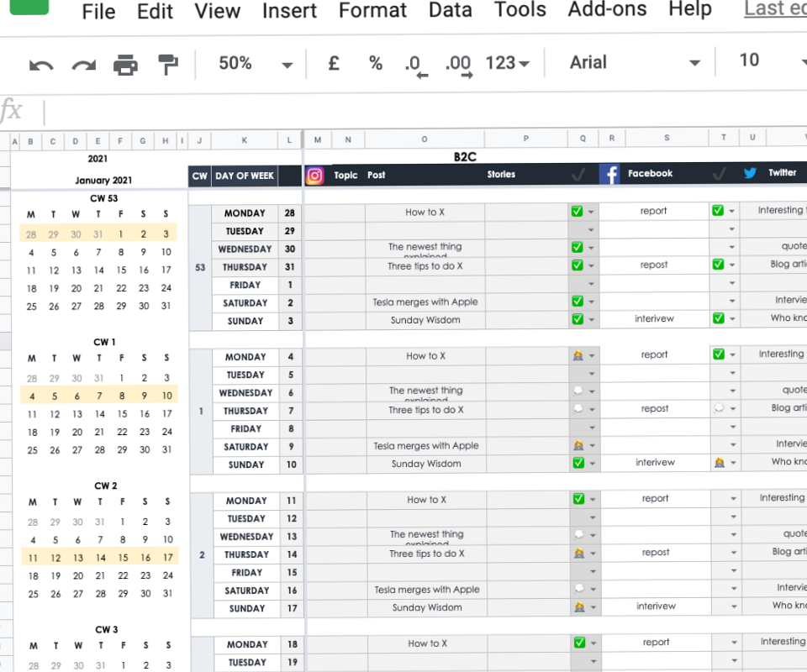
Task: Toggle the green checkmark next to Monday's How to X
Action: point(577,212)
